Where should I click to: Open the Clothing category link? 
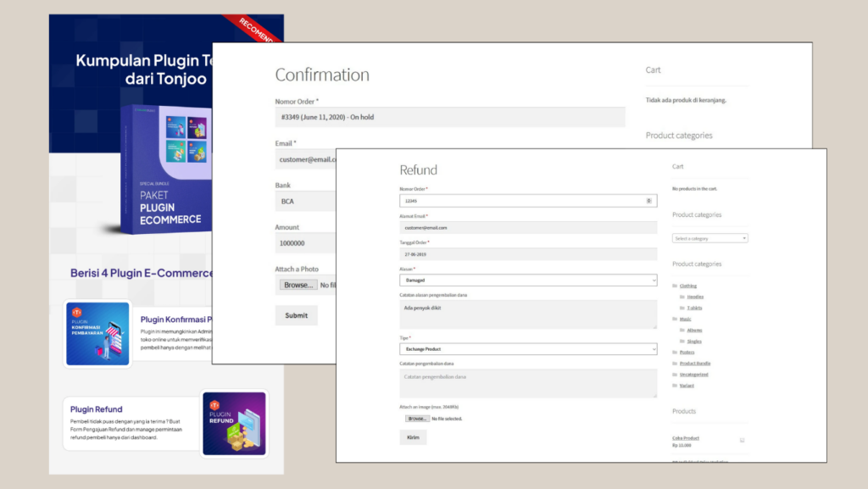click(688, 286)
